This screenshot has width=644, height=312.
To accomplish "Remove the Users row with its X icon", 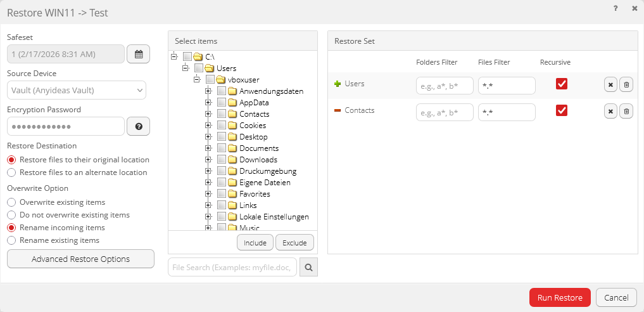I will 610,85.
